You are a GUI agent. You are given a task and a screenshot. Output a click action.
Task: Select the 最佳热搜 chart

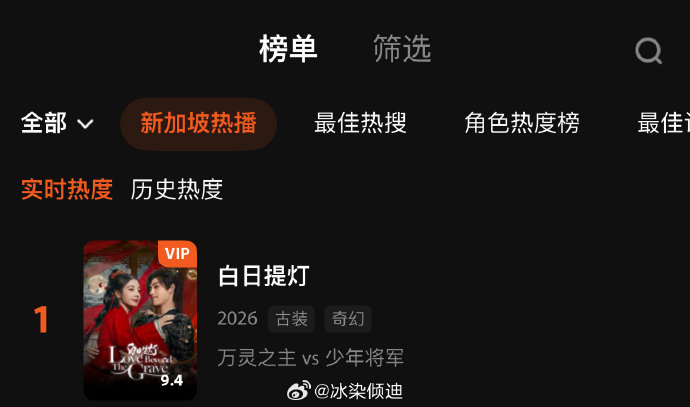[360, 123]
